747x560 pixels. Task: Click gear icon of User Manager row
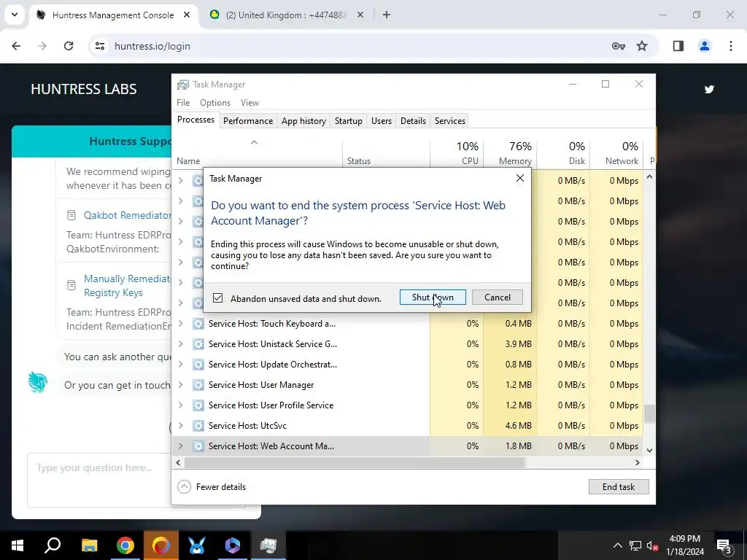pos(198,385)
